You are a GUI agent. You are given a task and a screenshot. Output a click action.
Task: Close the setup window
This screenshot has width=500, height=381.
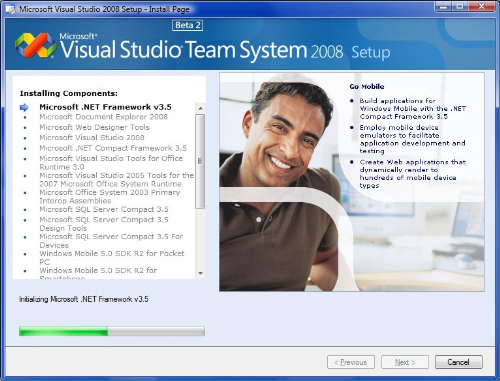(481, 6)
